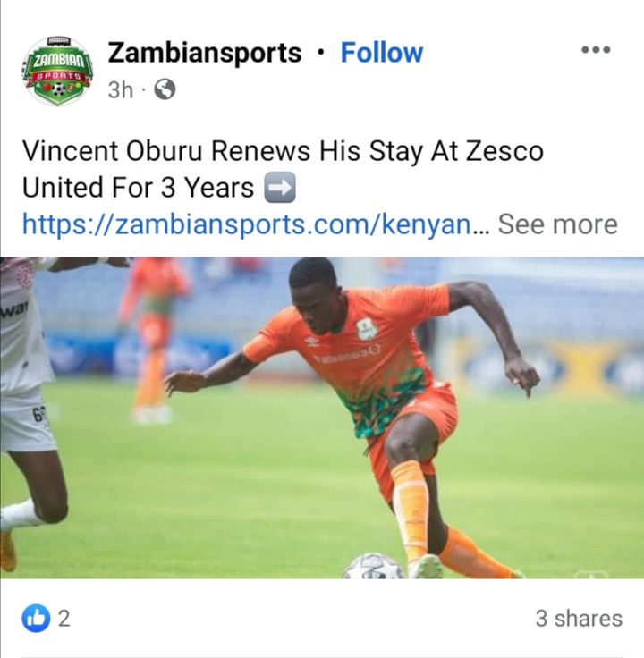Open the footballer photo in orange kit
Screen dimensions: 644x658
[x=322, y=418]
